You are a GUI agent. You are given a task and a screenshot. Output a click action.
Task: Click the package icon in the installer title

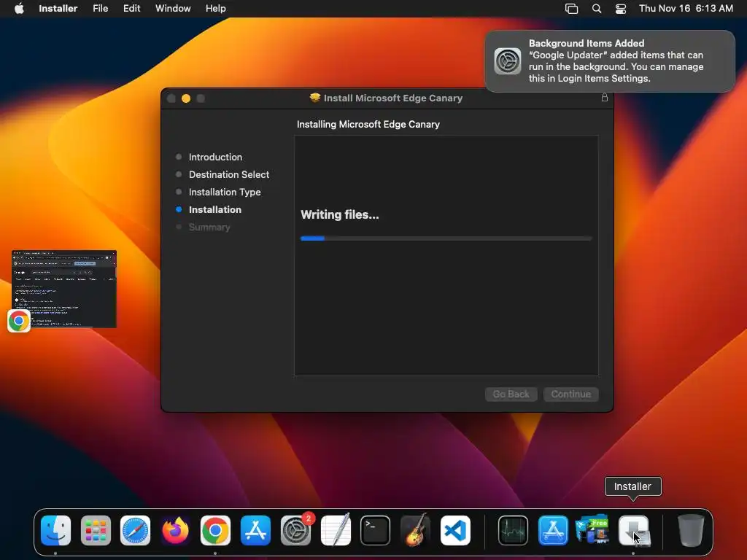[315, 98]
